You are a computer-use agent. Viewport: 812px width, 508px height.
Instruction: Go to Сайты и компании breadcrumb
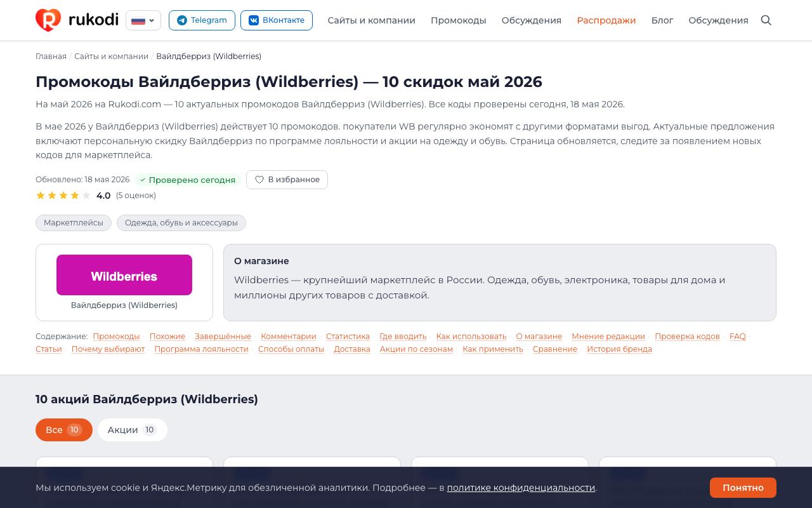pyautogui.click(x=111, y=57)
